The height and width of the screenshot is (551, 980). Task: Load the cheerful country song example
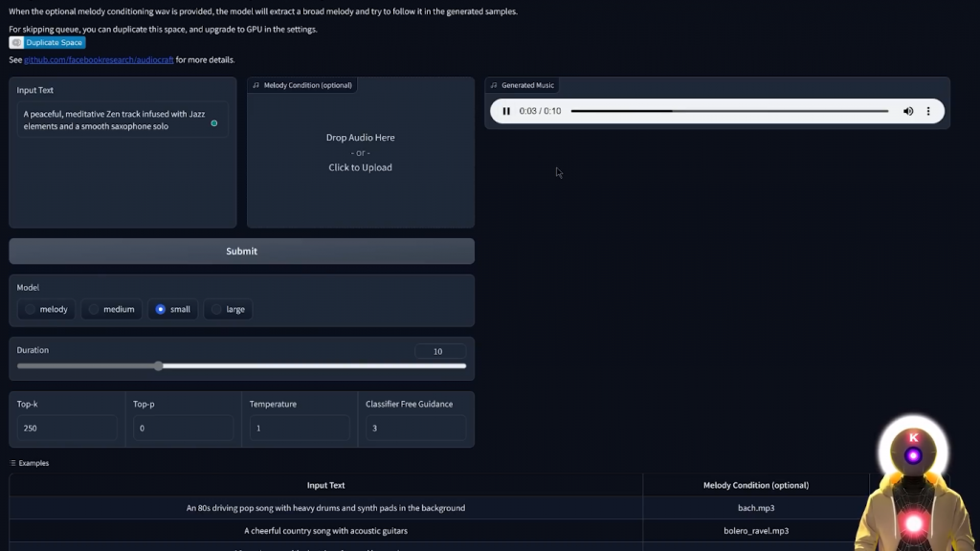click(325, 530)
